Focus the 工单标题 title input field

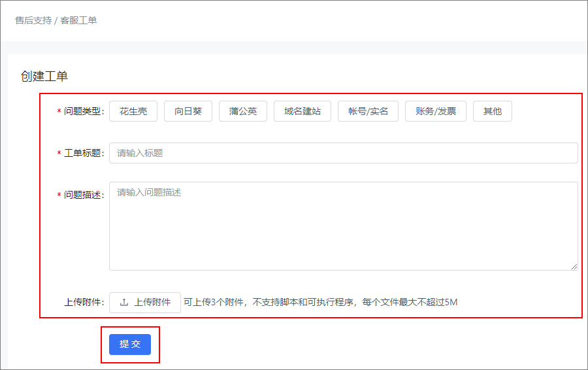click(343, 153)
